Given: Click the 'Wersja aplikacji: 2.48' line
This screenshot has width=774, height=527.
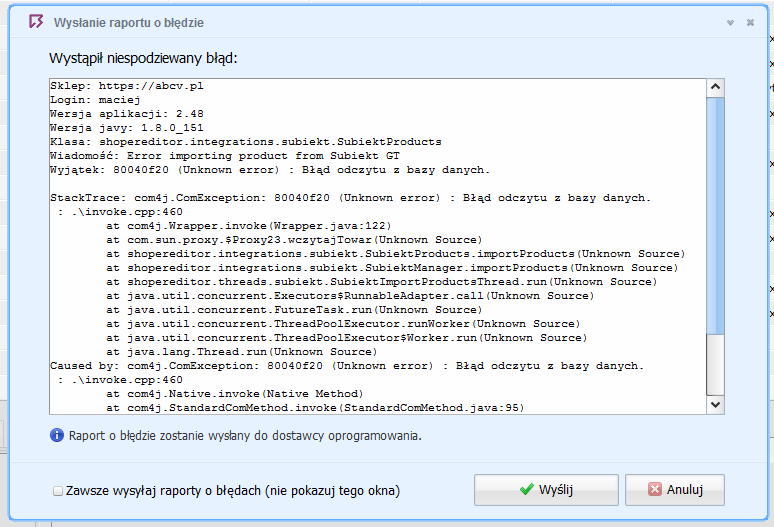Looking at the screenshot, I should pyautogui.click(x=127, y=113).
